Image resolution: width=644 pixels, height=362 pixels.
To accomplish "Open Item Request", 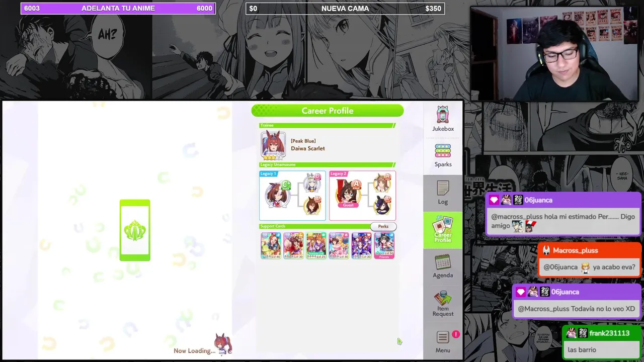I will [x=443, y=304].
